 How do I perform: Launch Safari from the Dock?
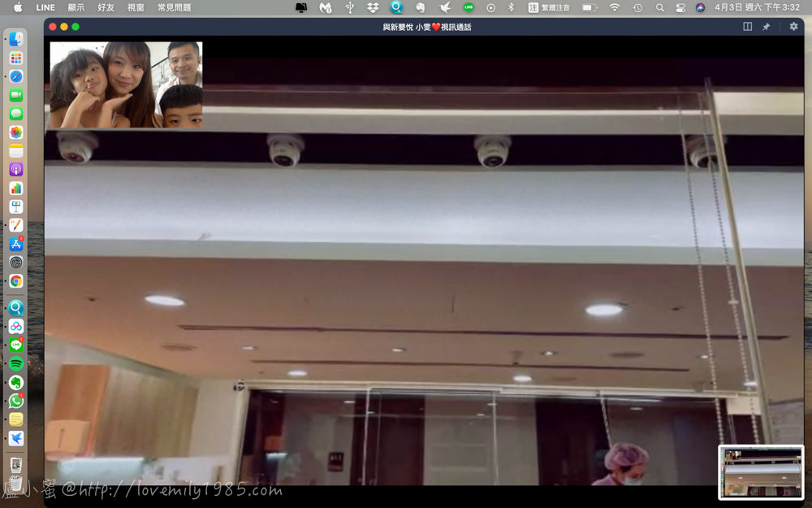(16, 76)
